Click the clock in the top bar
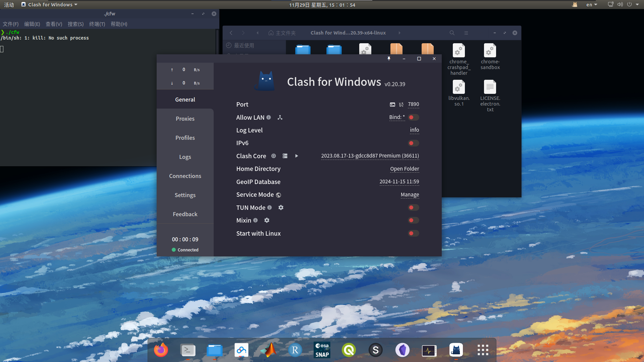 322,5
